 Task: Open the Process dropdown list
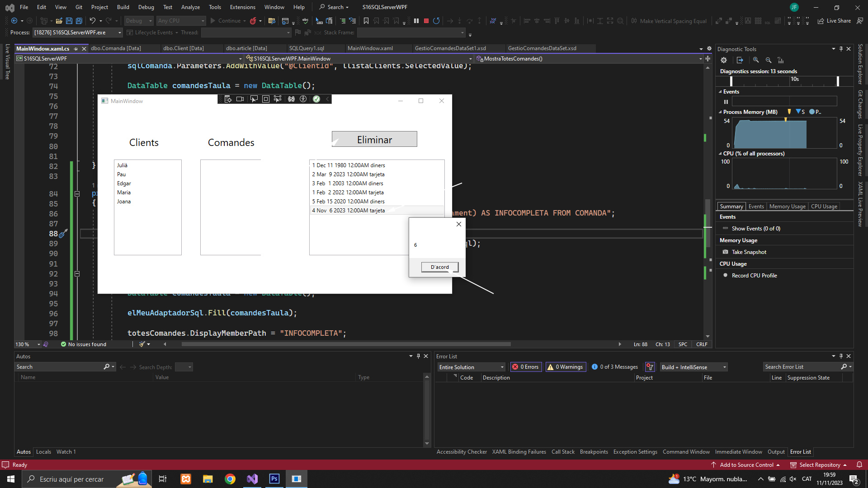120,33
